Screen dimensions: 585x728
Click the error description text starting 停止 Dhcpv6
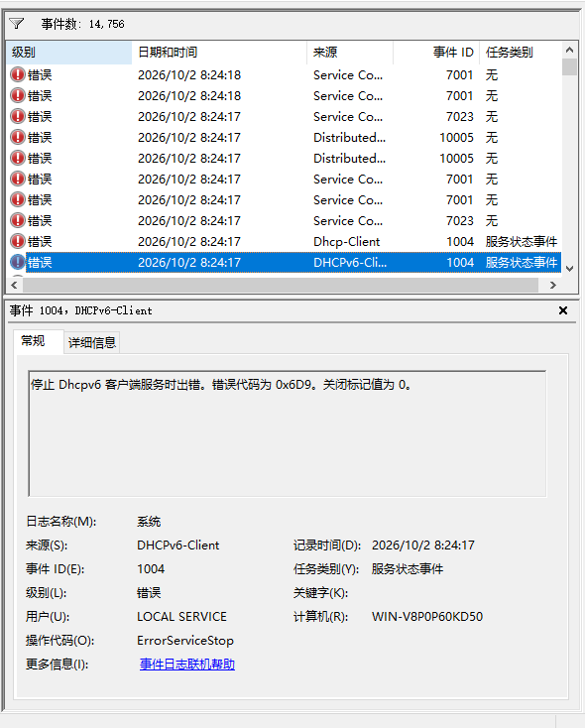click(221, 385)
